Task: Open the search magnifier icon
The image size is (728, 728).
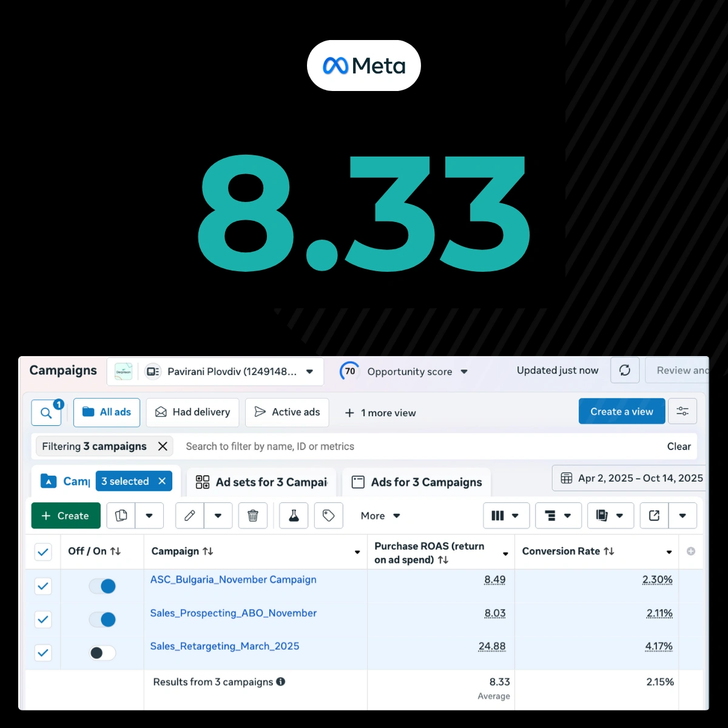Action: click(46, 413)
